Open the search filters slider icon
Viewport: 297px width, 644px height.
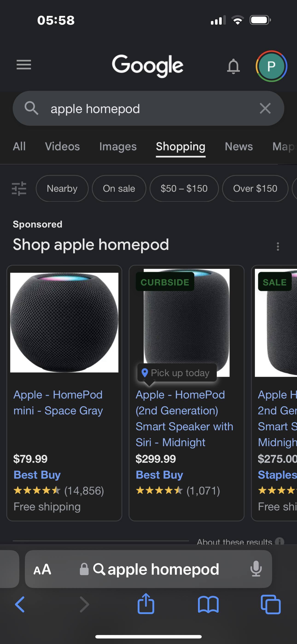19,188
